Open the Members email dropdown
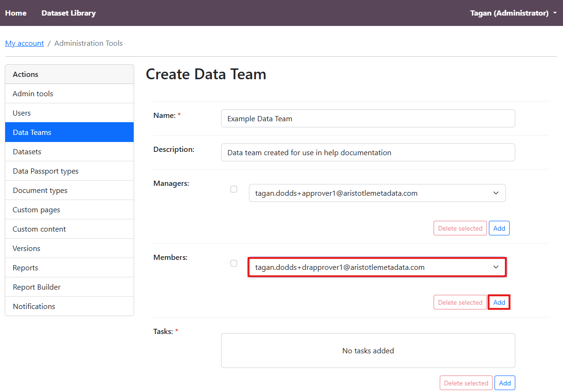563x392 pixels. [x=377, y=267]
